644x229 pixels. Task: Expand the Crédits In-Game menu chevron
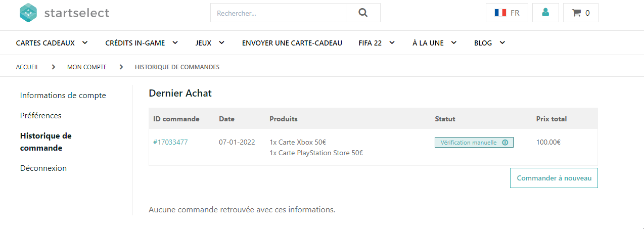[175, 42]
